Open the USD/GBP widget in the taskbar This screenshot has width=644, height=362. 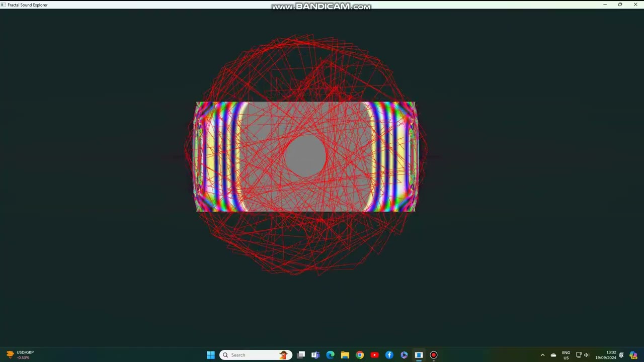click(x=20, y=355)
